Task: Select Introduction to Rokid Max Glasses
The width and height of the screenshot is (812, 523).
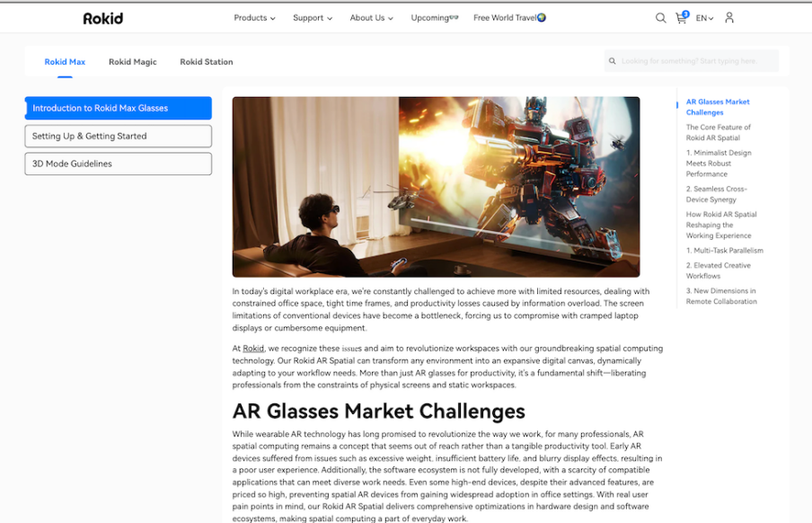Action: coord(118,108)
